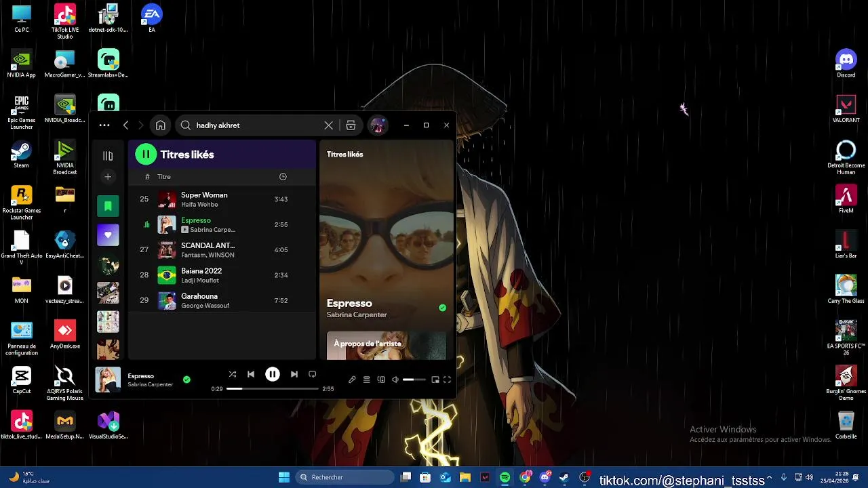The width and height of the screenshot is (868, 488).
Task: Open NVIDIA App desktop icon
Action: [x=22, y=64]
